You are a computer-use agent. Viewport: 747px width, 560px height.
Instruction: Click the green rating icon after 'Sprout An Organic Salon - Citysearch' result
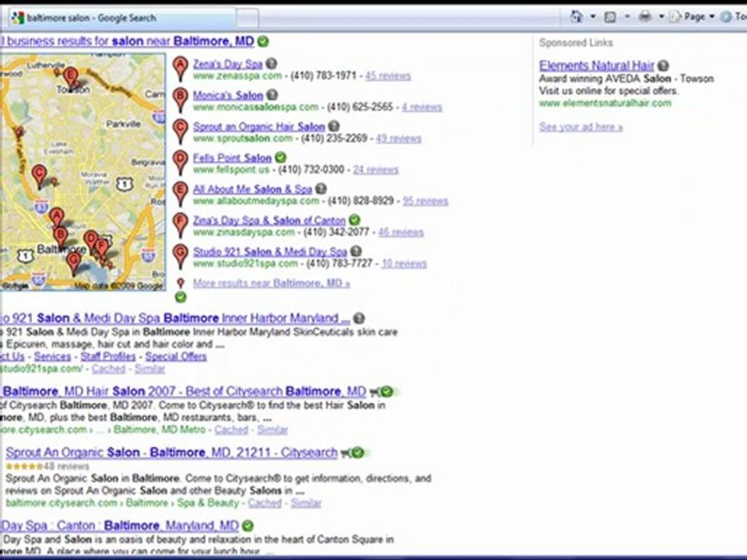point(358,453)
